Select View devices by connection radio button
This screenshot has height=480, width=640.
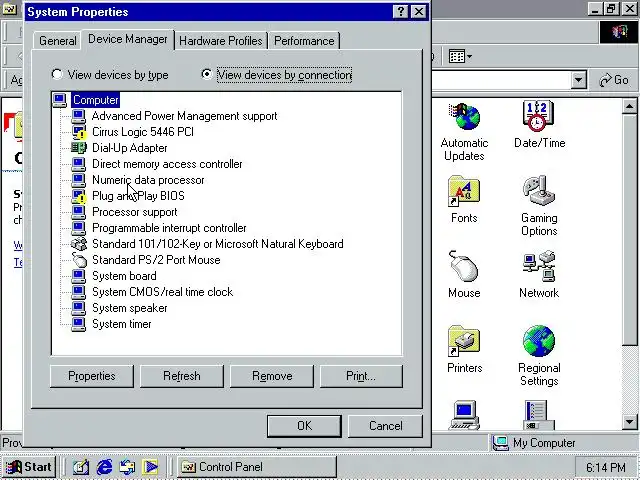(x=207, y=74)
